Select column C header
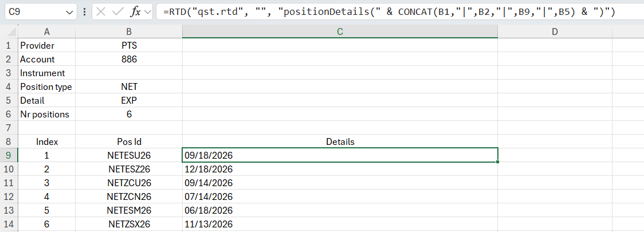The width and height of the screenshot is (644, 232). pos(340,32)
